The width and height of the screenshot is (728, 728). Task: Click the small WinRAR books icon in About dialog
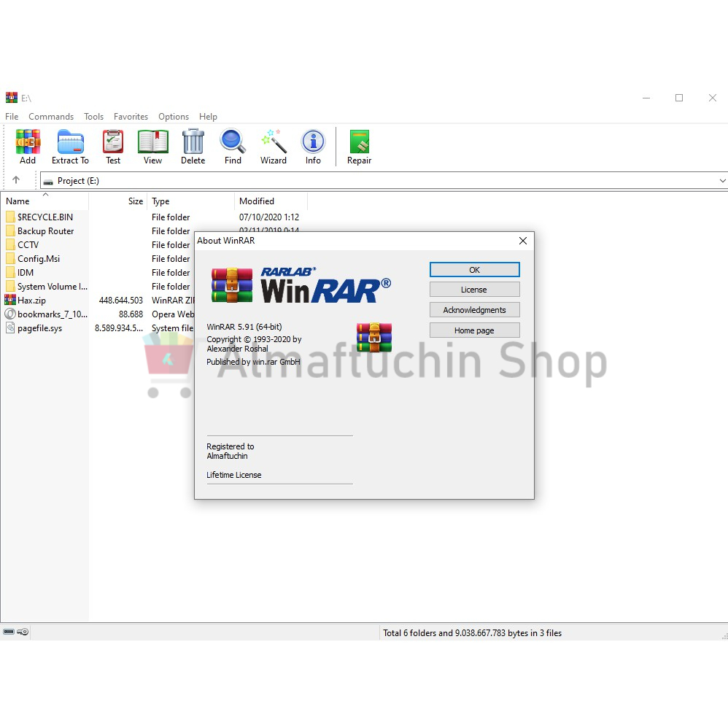tap(374, 337)
